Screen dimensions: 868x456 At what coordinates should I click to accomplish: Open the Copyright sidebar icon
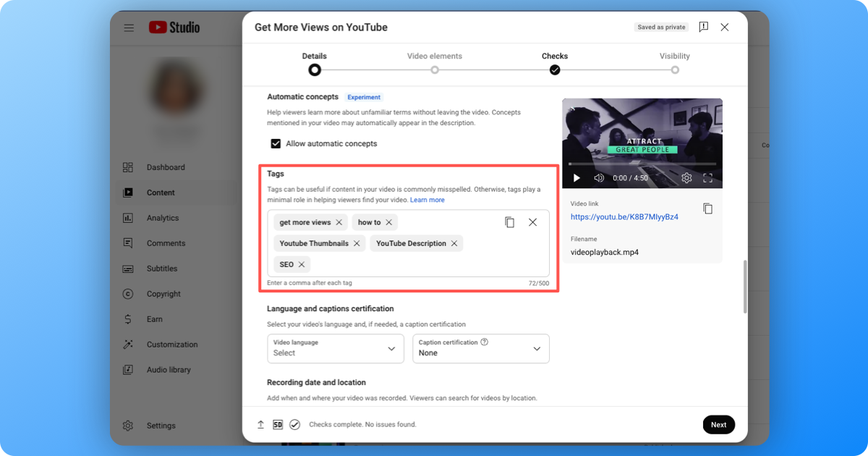point(128,294)
